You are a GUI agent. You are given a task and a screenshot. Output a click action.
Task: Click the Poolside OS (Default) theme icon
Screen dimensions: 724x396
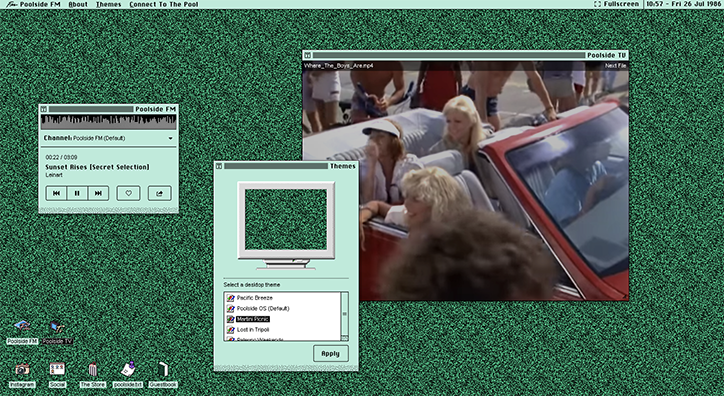pos(230,308)
